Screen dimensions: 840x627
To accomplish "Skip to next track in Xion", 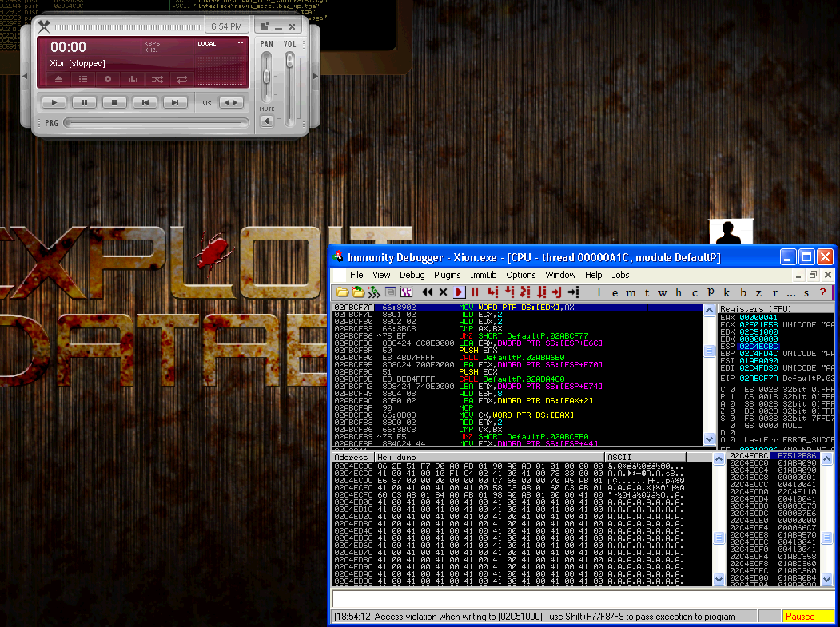I will (175, 102).
